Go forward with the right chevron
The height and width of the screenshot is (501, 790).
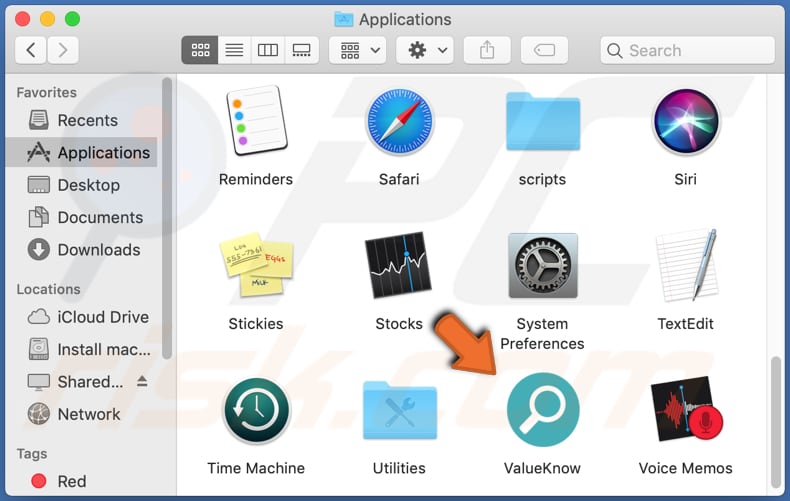point(63,50)
